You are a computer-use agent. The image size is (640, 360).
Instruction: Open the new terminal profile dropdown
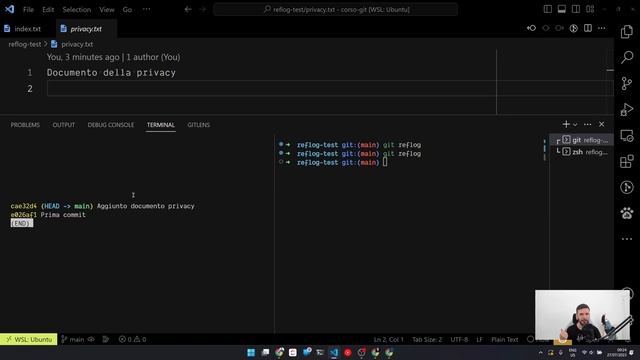pos(575,124)
